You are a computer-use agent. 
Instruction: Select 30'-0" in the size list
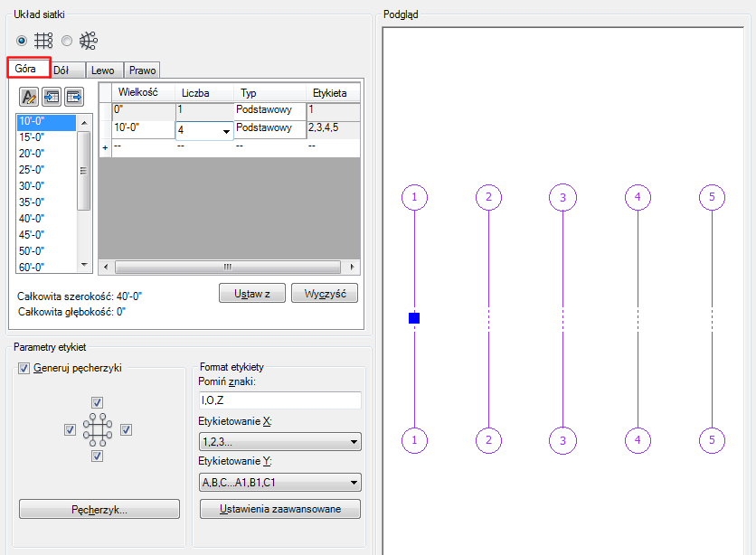[46, 186]
